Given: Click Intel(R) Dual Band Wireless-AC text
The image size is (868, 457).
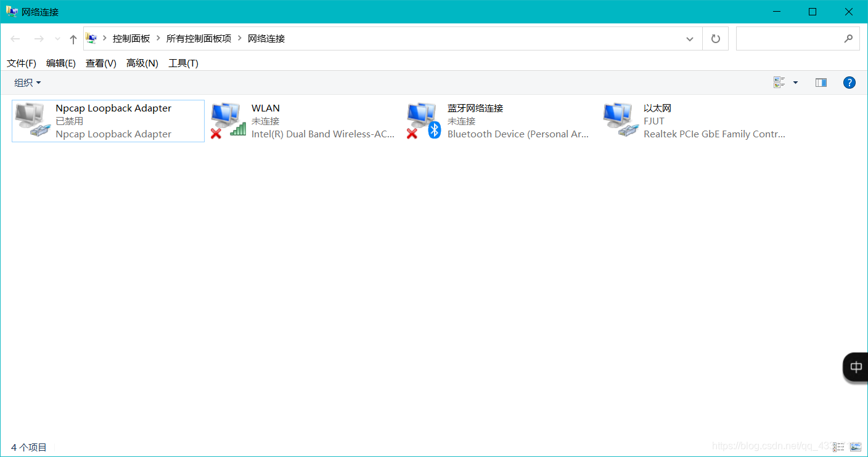Looking at the screenshot, I should click(x=323, y=134).
